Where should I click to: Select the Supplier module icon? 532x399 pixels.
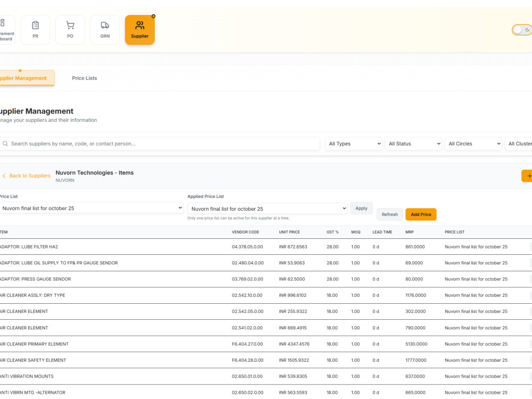140,29
